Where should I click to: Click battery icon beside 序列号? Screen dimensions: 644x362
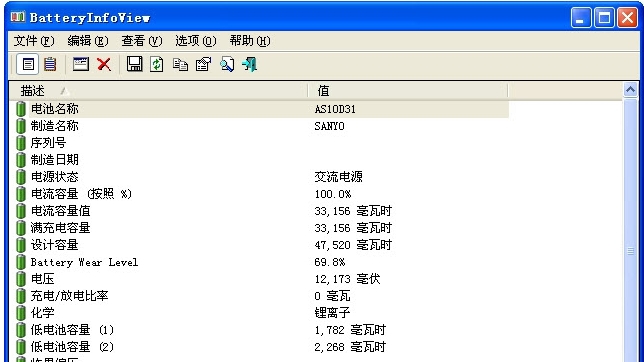(x=21, y=143)
